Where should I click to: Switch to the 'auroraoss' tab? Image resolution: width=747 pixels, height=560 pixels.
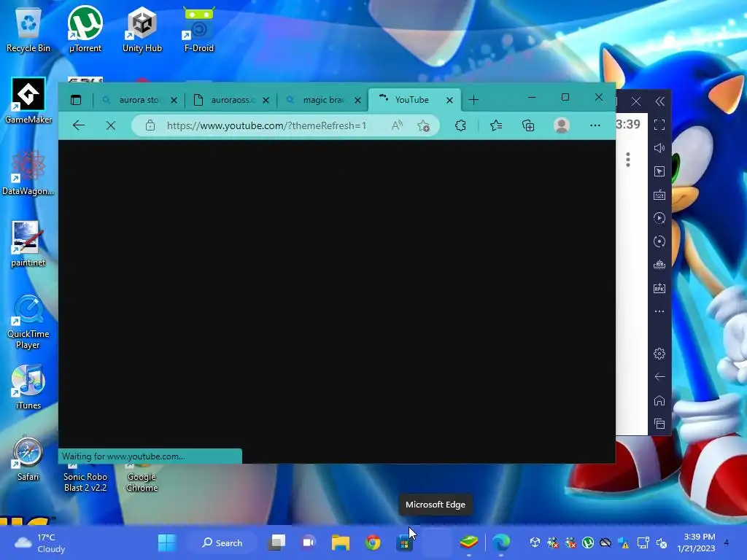pyautogui.click(x=231, y=100)
